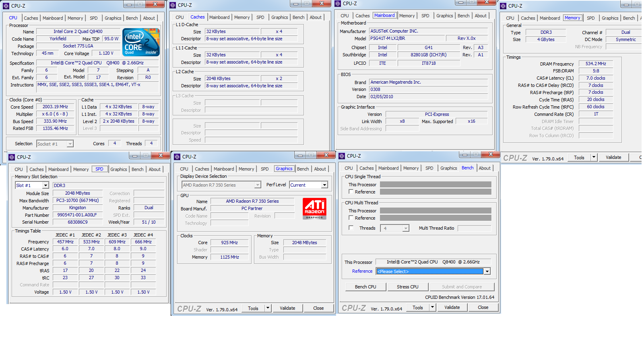Click the Single Thread Reference progress bar
The image size is (644, 362).
pos(436,192)
